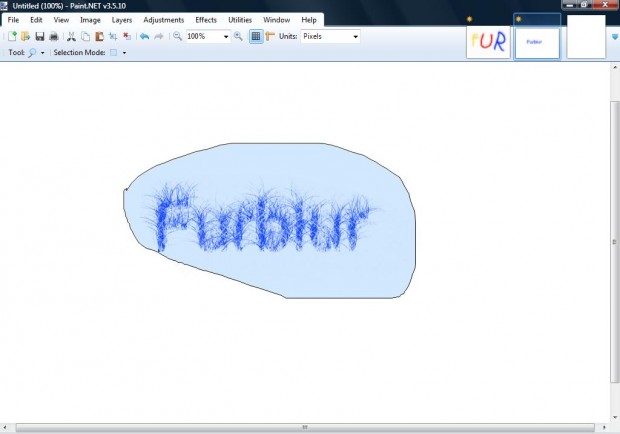Click the vertical scrollbar up arrow
The width and height of the screenshot is (620, 434).
pos(615,68)
